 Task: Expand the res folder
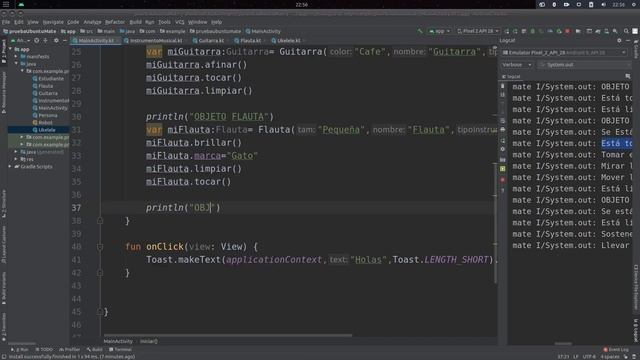(16, 159)
